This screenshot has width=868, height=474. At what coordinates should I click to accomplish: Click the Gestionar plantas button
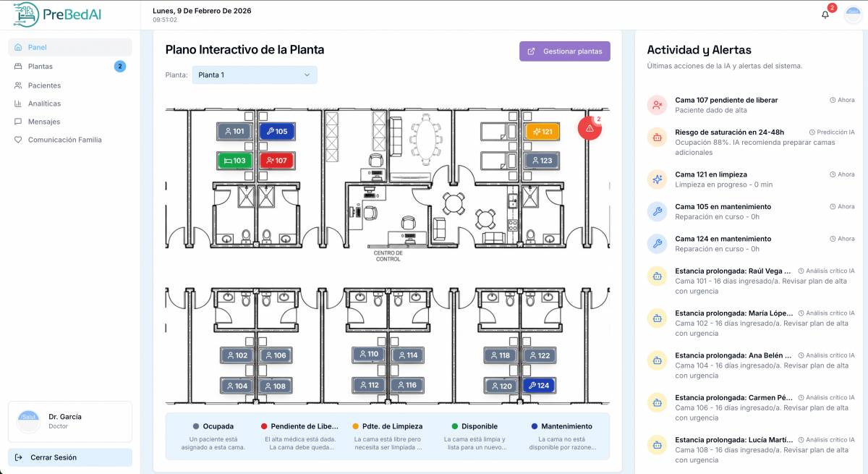[565, 51]
